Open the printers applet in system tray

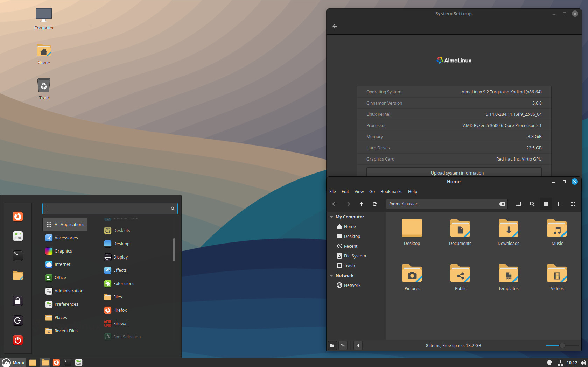pyautogui.click(x=550, y=363)
